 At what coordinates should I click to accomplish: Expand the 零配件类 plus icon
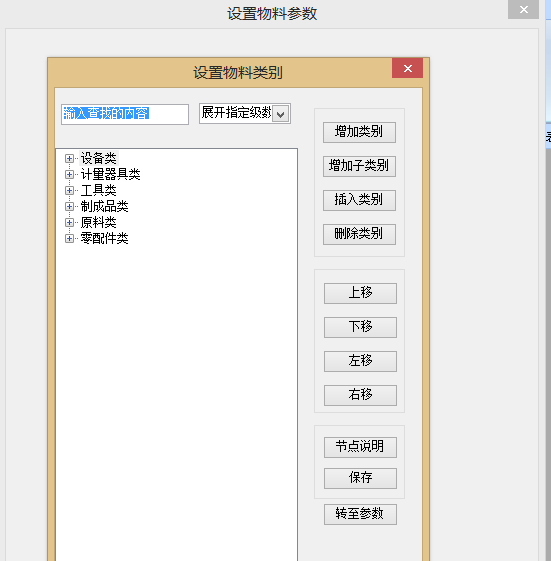pyautogui.click(x=69, y=238)
